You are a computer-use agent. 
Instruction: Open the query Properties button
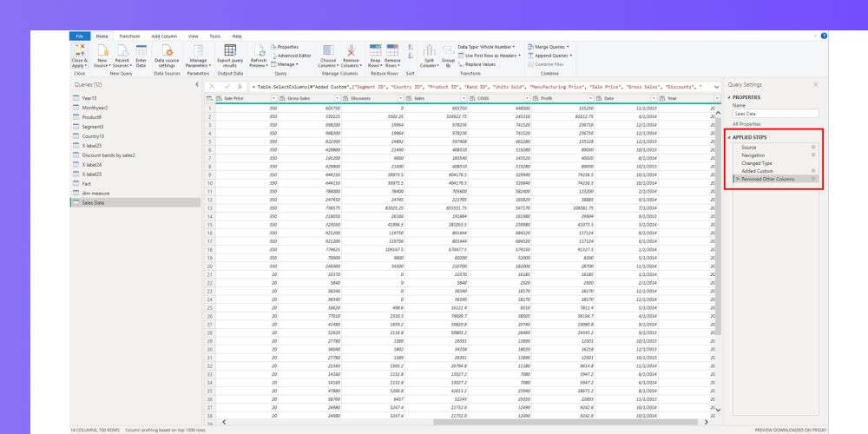(285, 47)
